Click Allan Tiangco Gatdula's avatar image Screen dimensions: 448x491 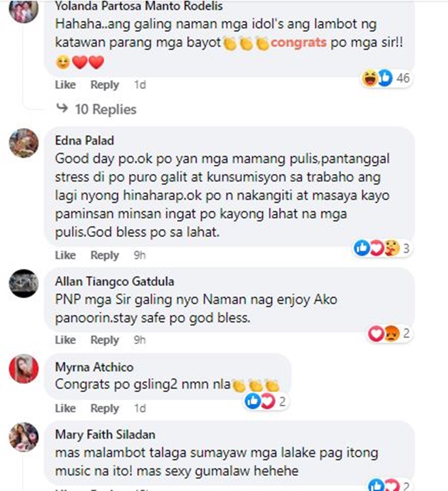[23, 284]
